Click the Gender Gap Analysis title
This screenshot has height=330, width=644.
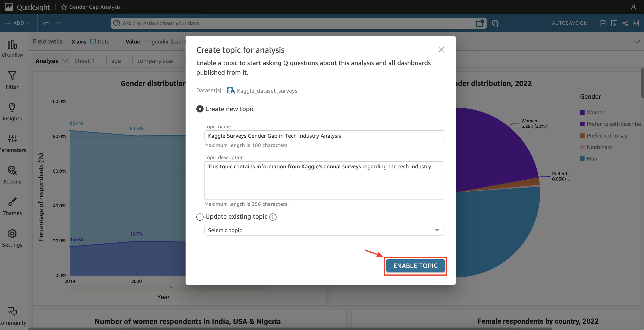click(x=95, y=7)
